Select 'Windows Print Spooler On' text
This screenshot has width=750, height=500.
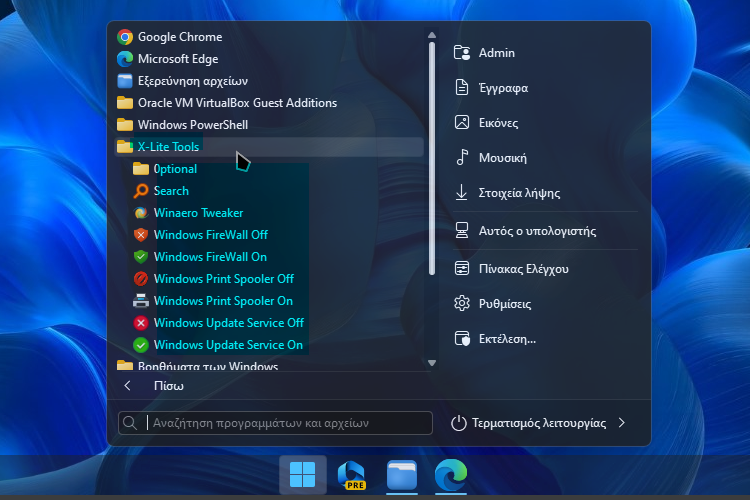tap(223, 301)
